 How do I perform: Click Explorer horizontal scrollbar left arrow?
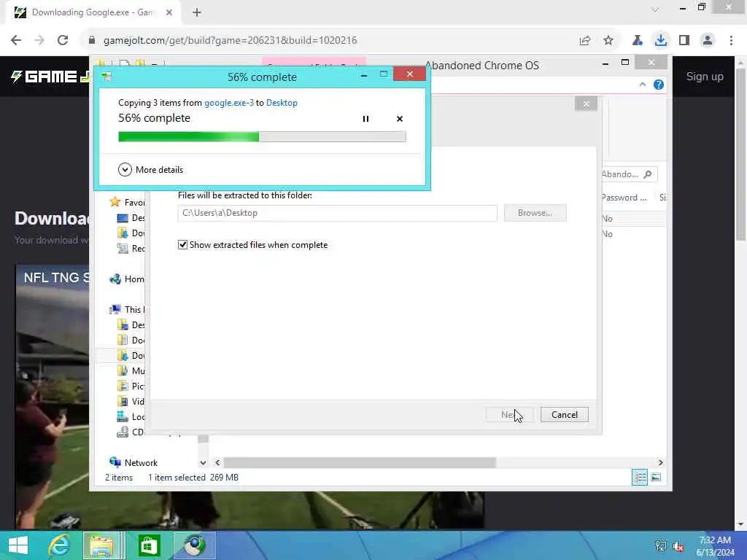coord(217,462)
